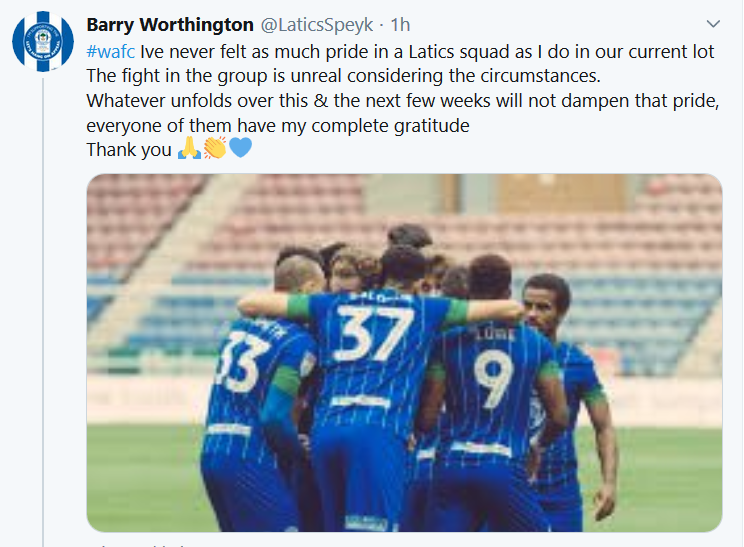Open the tweet's 1h timestamp
The height and width of the screenshot is (547, 744).
[x=400, y=25]
